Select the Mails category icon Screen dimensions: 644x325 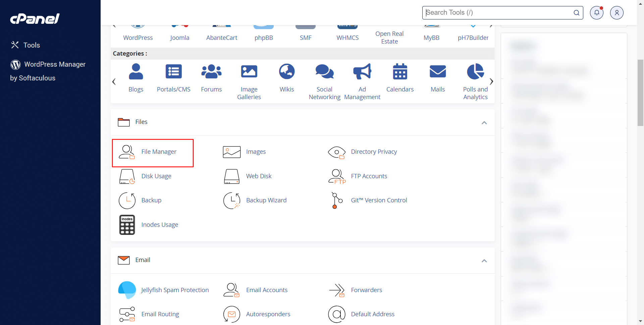coord(438,71)
